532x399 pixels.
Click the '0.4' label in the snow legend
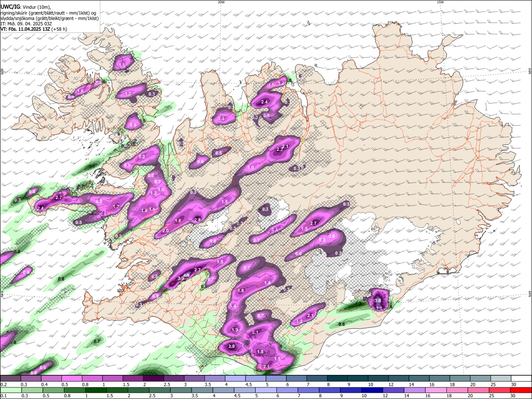(x=44, y=384)
